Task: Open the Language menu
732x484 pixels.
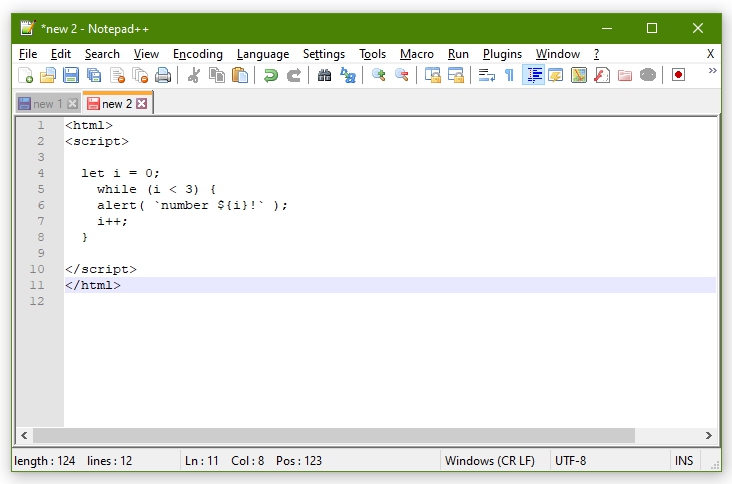Action: [x=263, y=54]
